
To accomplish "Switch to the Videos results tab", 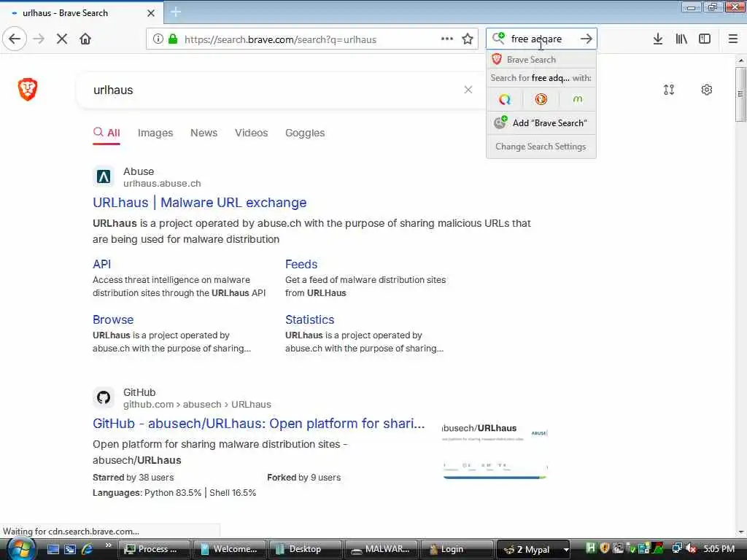I will click(x=251, y=133).
